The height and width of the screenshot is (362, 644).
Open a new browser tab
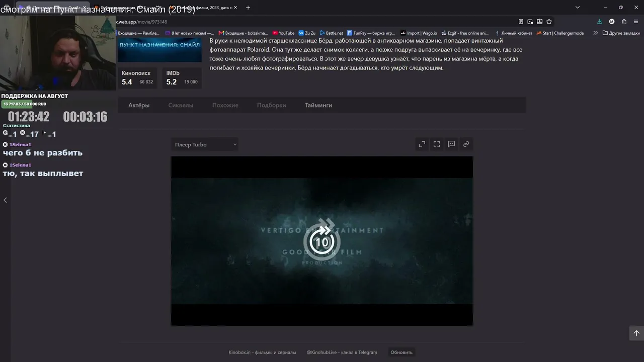[x=248, y=8]
